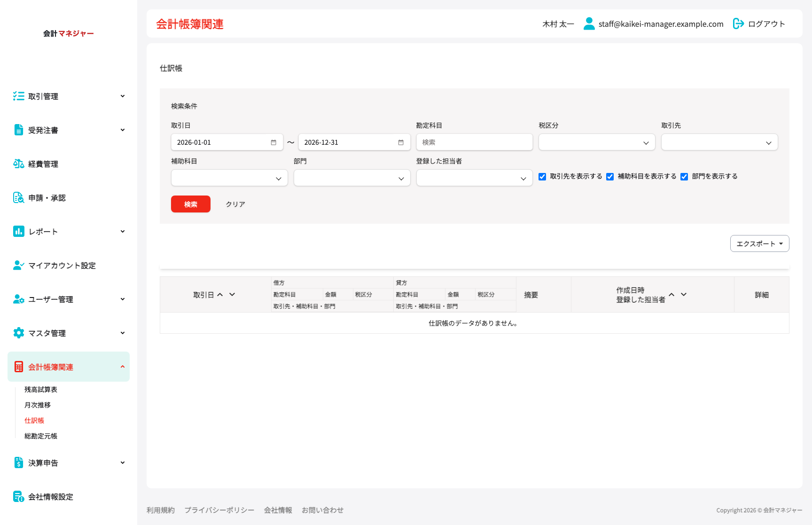Open 利用規約 footer link
Image resolution: width=812 pixels, height=525 pixels.
click(x=161, y=510)
